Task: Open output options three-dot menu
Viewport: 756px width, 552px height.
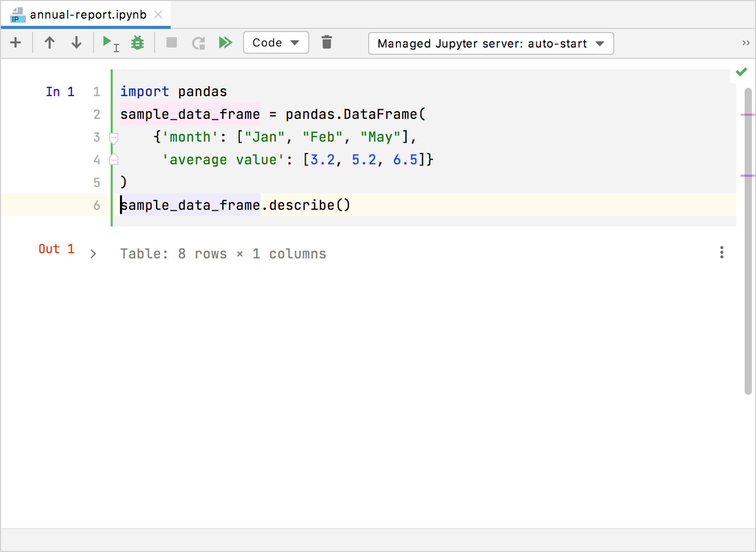Action: (722, 252)
